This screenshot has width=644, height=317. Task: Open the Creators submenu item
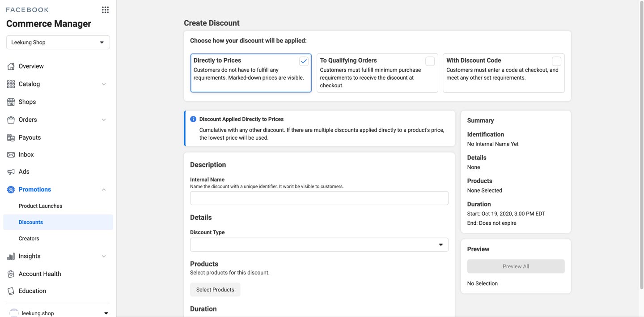(29, 239)
